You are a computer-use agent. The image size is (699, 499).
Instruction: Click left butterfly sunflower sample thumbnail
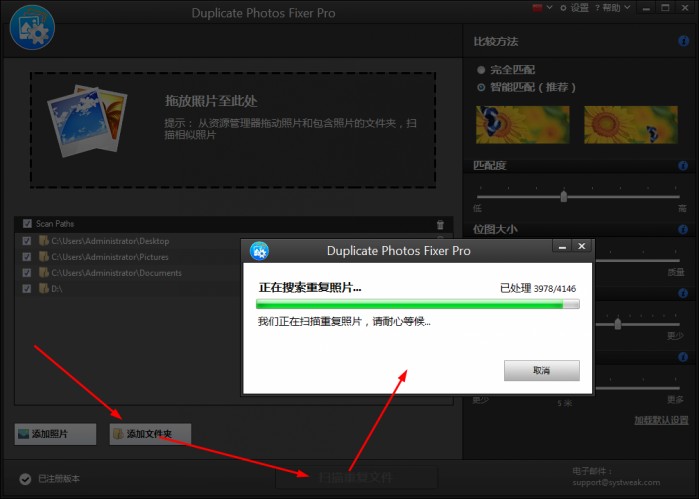pos(522,124)
